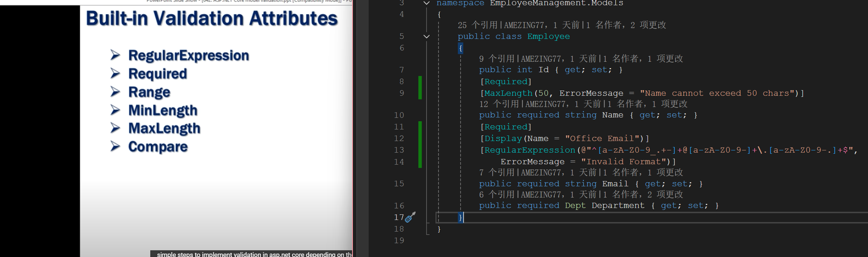Collapse the Employee class code block
The image size is (868, 257).
tap(426, 37)
